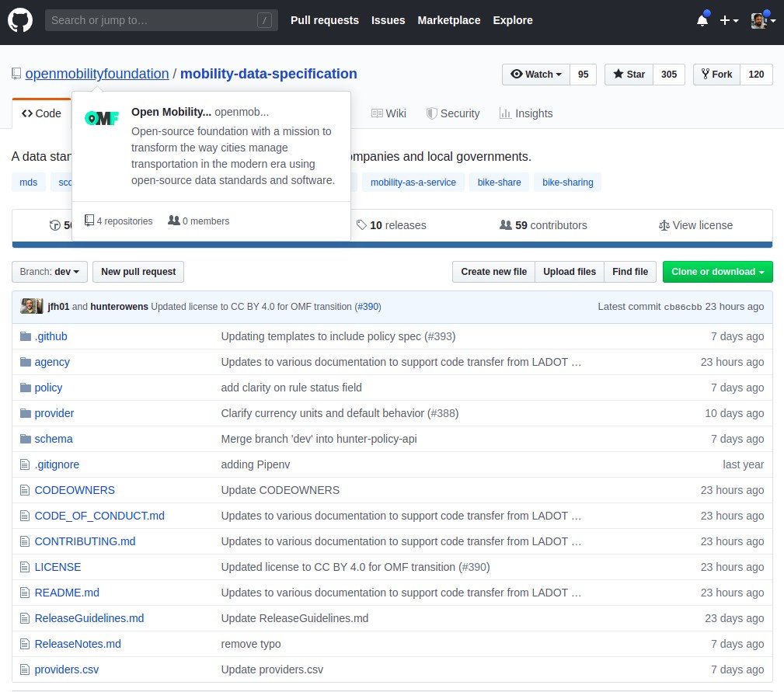This screenshot has width=784, height=692.
Task: Open the Branch: dev selector dropdown
Action: (50, 272)
